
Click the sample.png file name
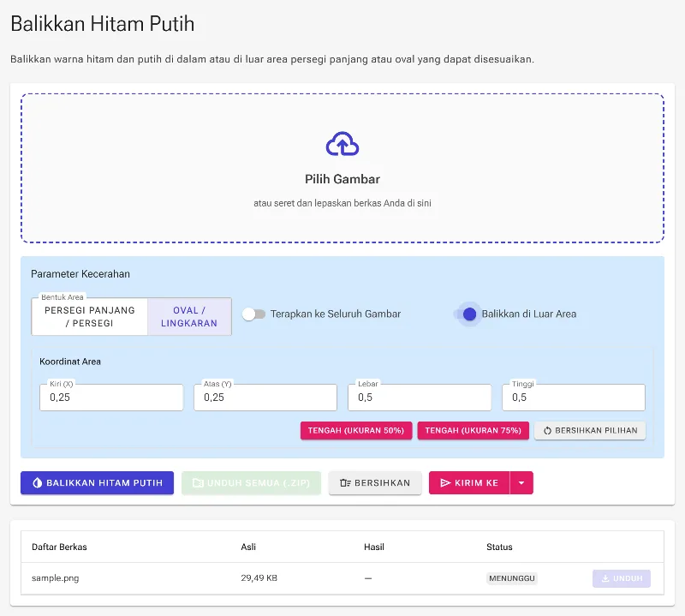(x=56, y=578)
